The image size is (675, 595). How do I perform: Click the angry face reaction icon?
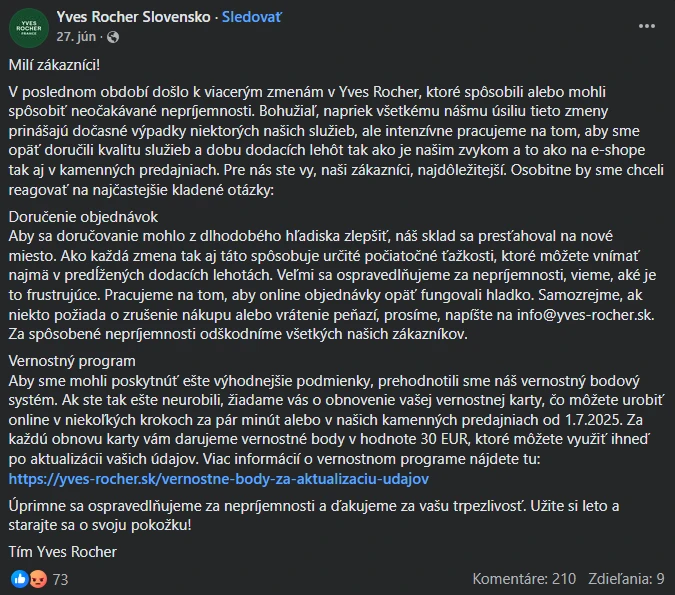coord(38,578)
